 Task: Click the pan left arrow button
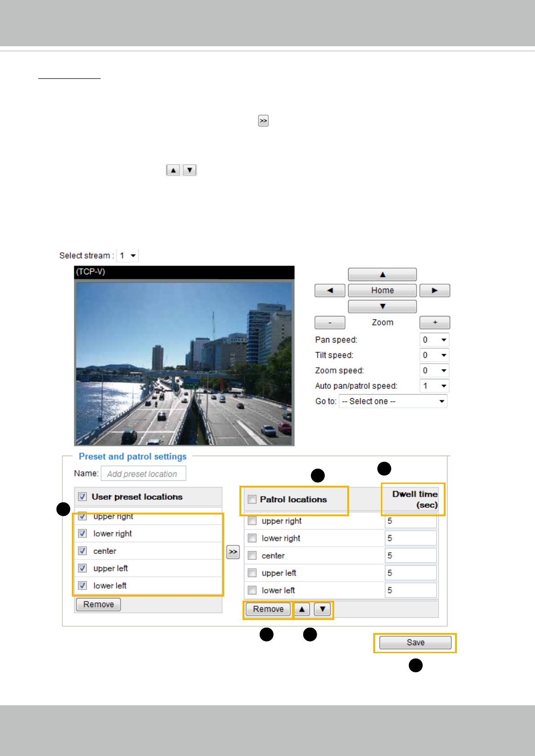pyautogui.click(x=330, y=290)
